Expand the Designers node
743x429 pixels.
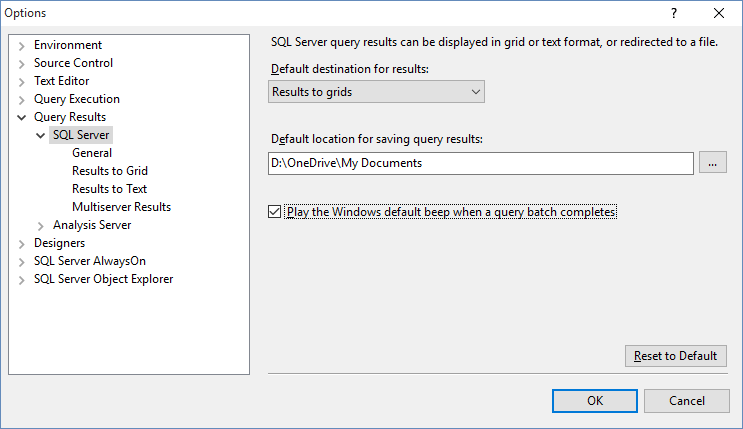tap(21, 244)
